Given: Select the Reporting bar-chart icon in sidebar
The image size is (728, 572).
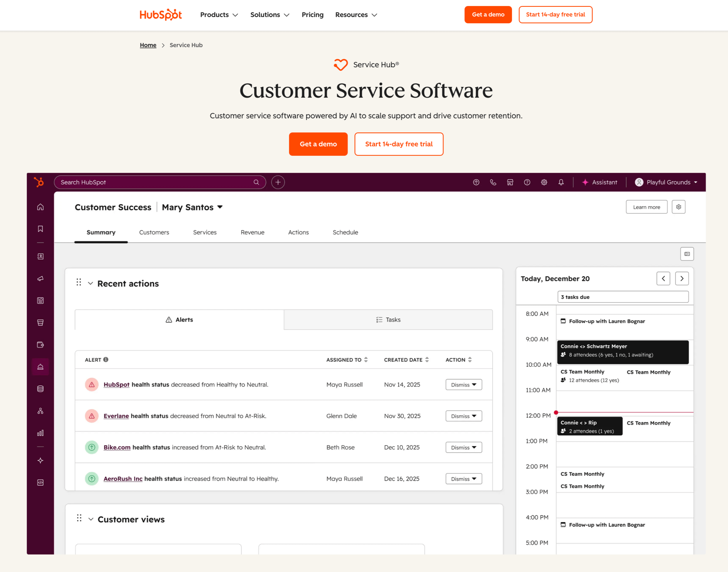Looking at the screenshot, I should click(x=40, y=433).
